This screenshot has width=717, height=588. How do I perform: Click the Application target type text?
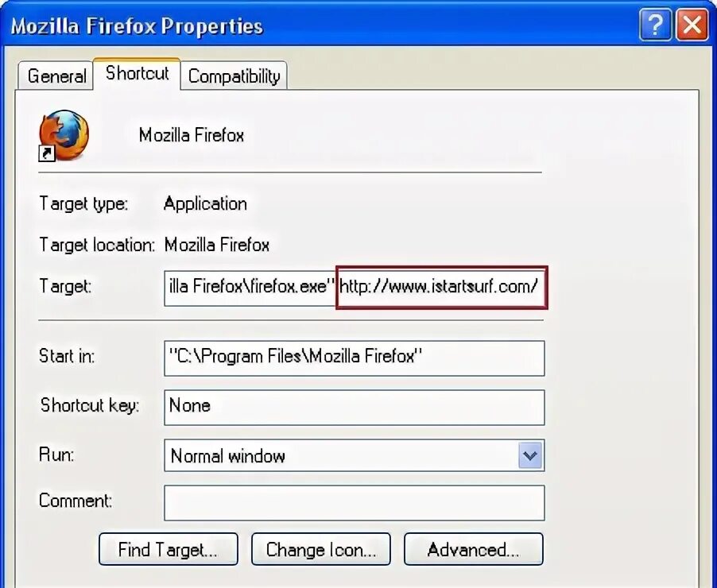tap(205, 204)
